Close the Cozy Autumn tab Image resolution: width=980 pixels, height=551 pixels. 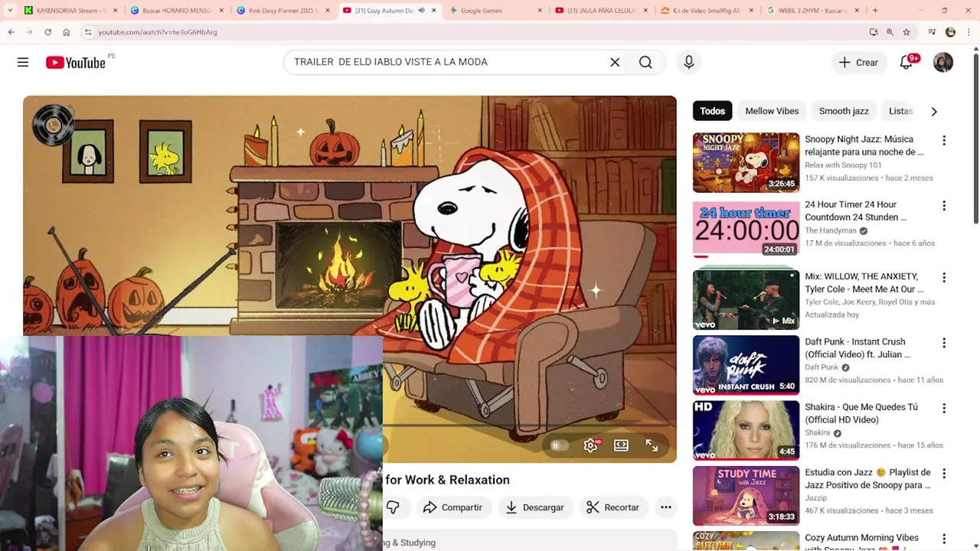[x=434, y=11]
